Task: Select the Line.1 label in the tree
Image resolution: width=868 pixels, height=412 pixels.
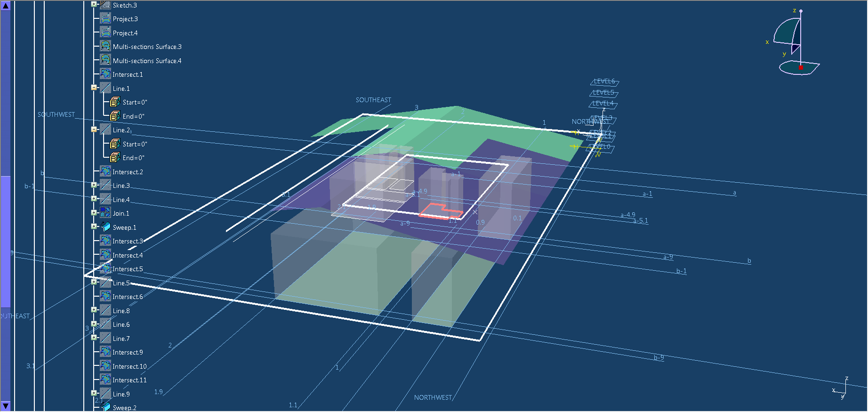Action: click(x=121, y=89)
